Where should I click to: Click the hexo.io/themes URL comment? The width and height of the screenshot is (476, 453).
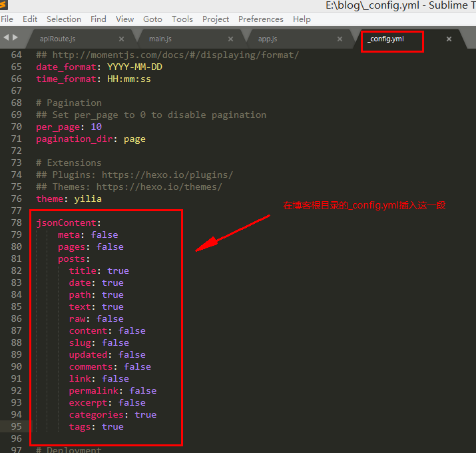tap(129, 187)
